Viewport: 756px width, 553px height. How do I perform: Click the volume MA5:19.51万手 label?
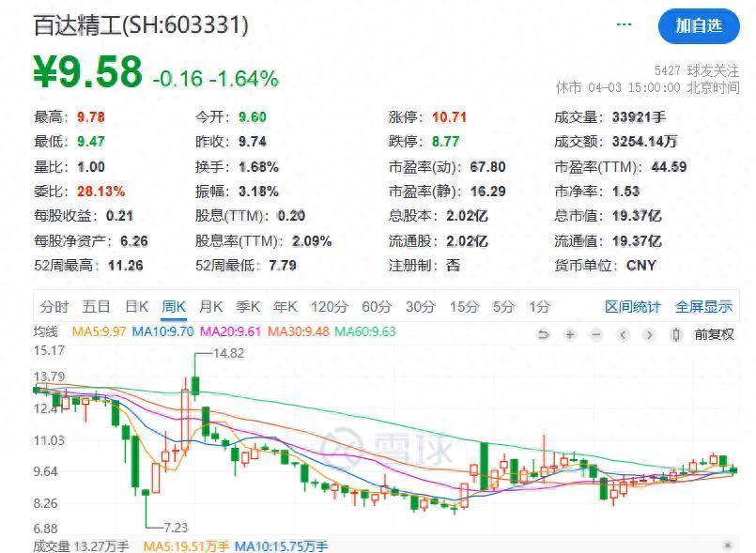pos(186,545)
